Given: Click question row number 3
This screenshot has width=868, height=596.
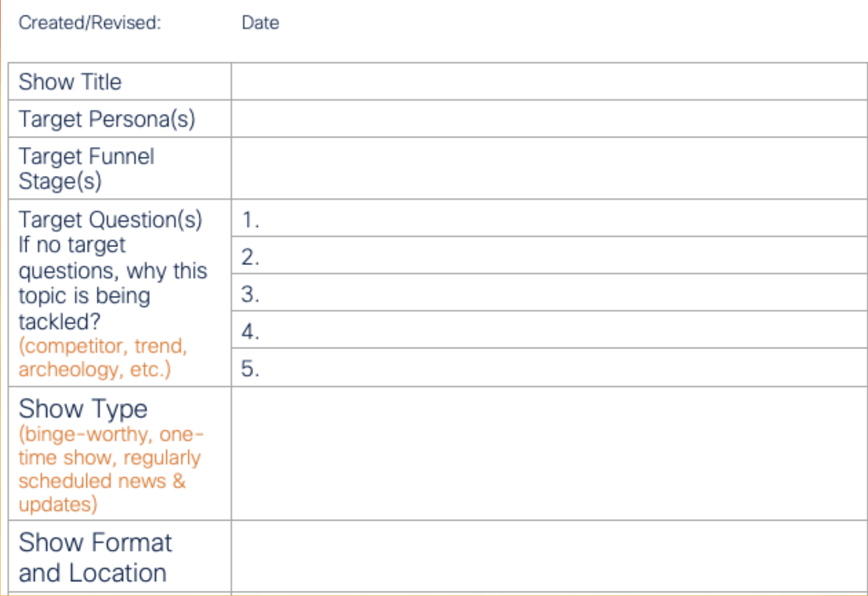Looking at the screenshot, I should click(x=548, y=293).
